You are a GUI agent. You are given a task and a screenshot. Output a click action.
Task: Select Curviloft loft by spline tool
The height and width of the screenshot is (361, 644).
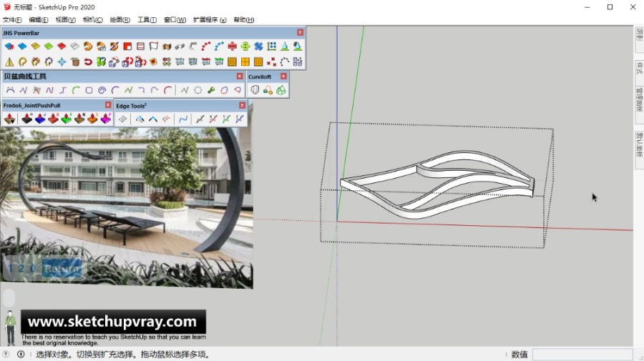pyautogui.click(x=255, y=90)
